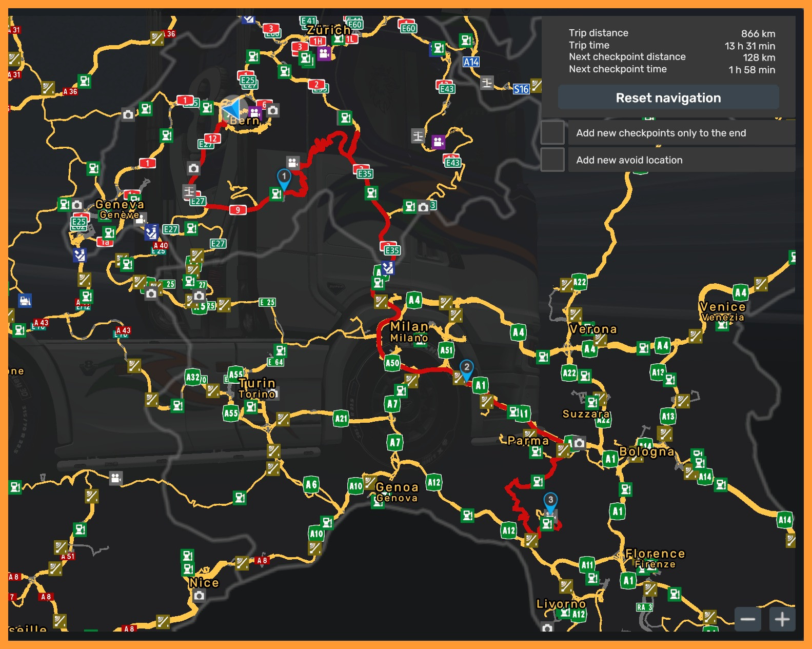Click the A50 highway sign near Milan
Image resolution: width=812 pixels, height=649 pixels.
(392, 363)
